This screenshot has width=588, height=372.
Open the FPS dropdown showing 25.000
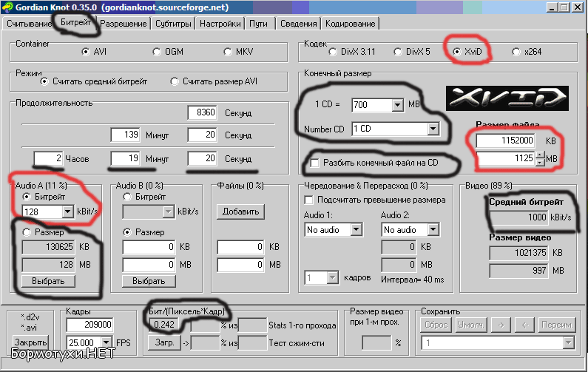pos(107,342)
